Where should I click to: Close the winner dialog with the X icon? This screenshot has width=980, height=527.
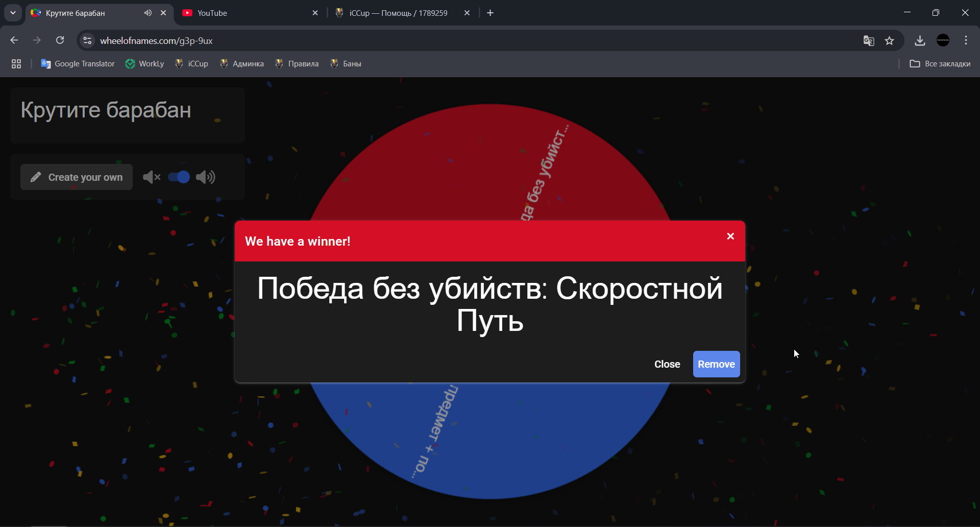coord(730,236)
